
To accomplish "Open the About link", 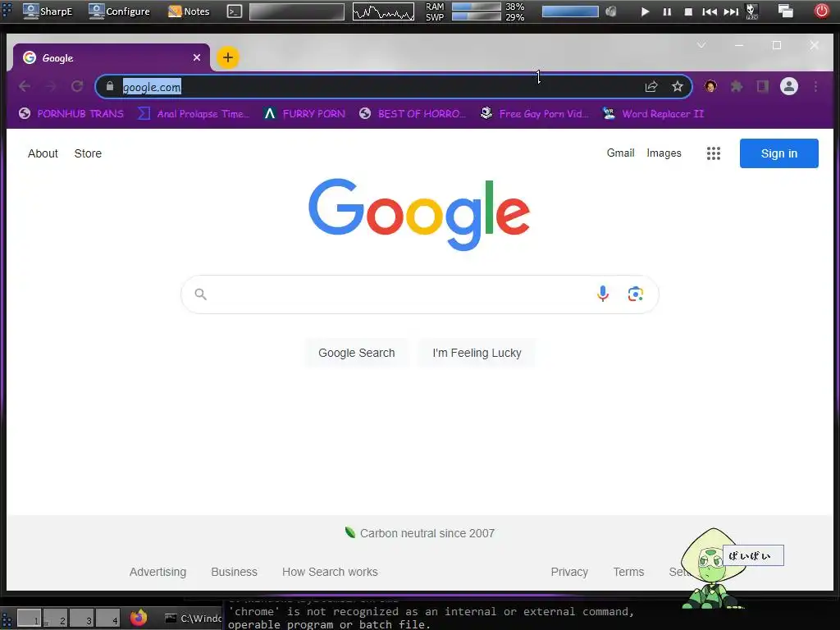I will click(x=43, y=153).
